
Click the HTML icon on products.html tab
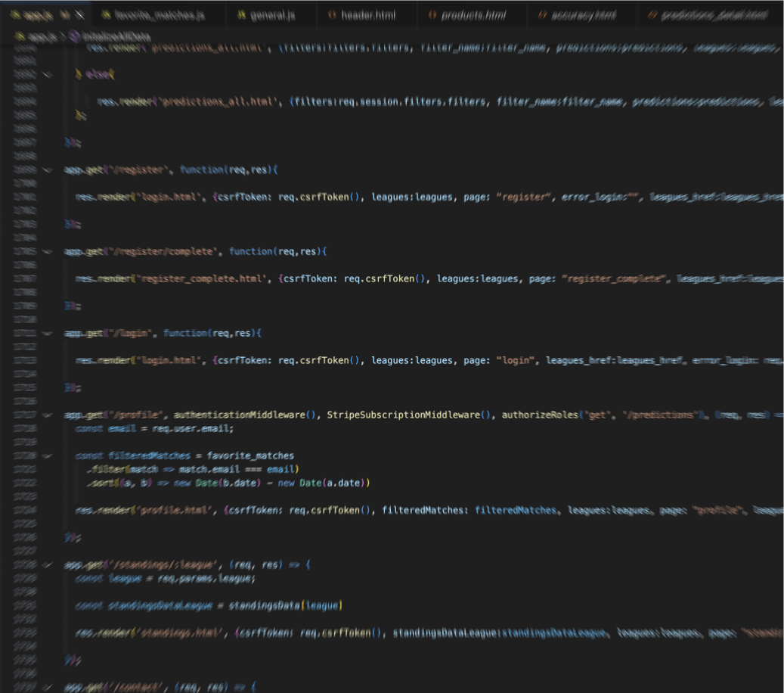coord(432,14)
